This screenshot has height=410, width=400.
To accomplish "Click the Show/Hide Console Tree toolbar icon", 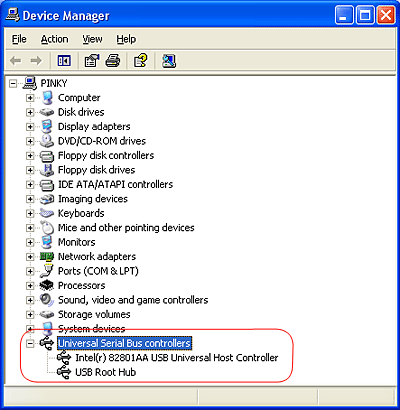I will 64,61.
